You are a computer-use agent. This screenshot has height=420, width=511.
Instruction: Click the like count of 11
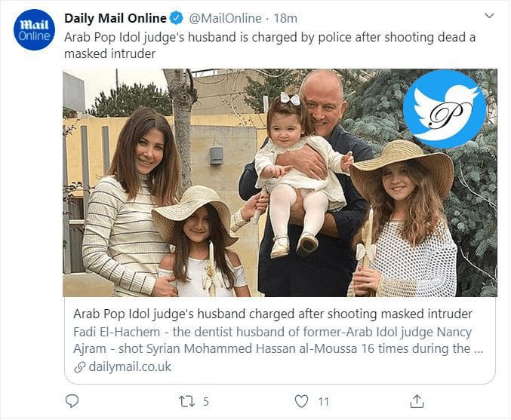pos(323,401)
